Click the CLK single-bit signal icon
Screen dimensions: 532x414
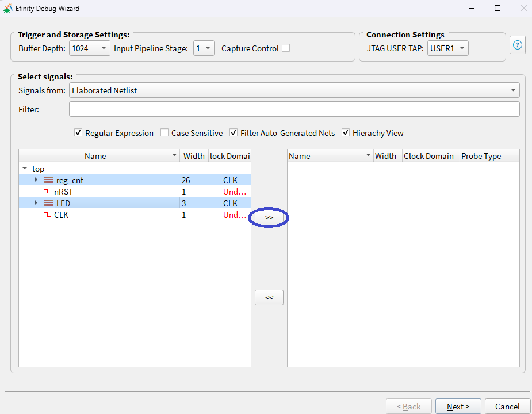coord(47,215)
